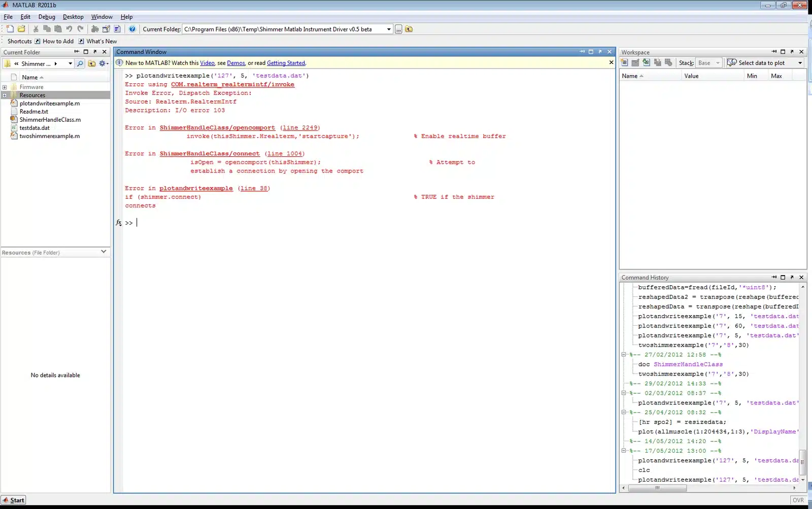Create a new workspace variable
812x509 pixels.
click(624, 62)
